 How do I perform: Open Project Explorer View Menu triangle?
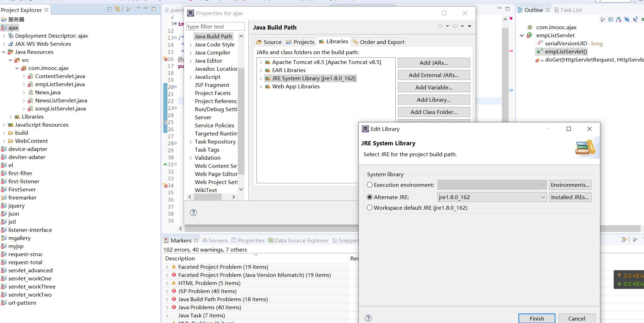139,8
